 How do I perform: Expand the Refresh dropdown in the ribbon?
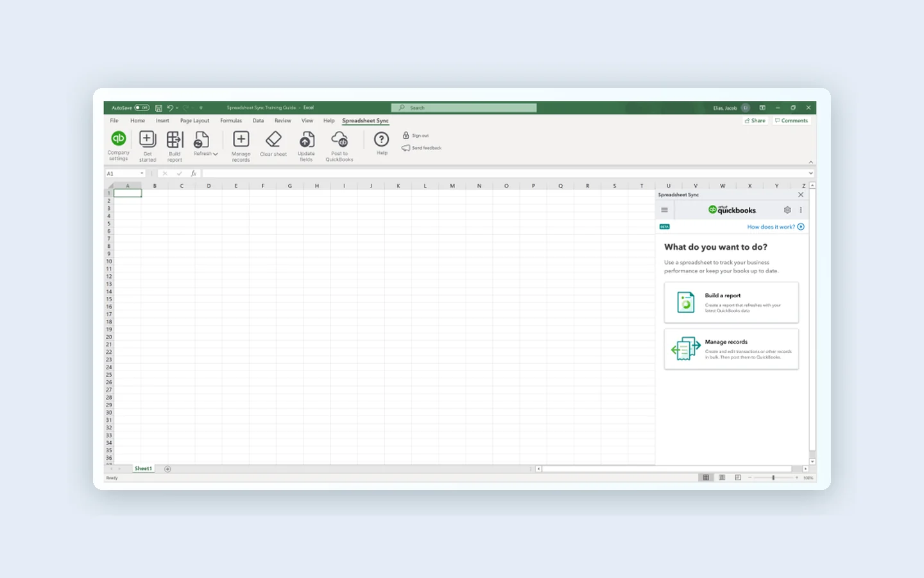[x=216, y=154]
